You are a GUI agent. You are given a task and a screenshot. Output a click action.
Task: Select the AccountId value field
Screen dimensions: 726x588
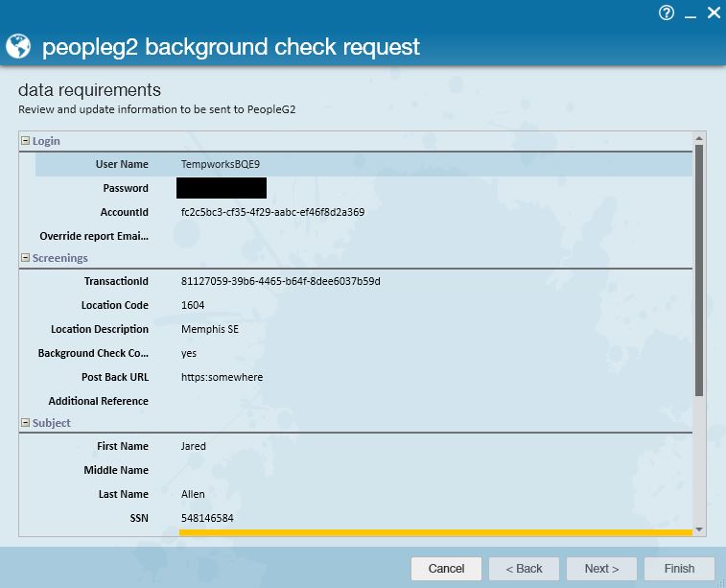pyautogui.click(x=434, y=212)
